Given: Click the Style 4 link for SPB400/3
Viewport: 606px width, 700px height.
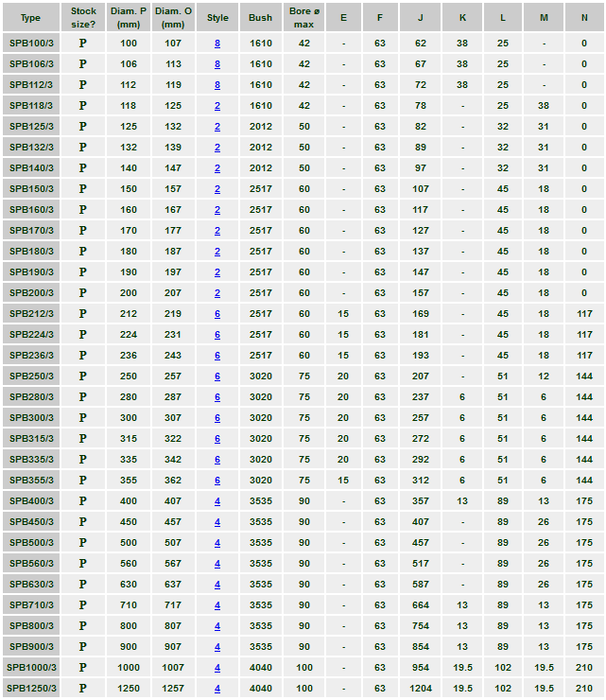Looking at the screenshot, I should click(x=217, y=501).
